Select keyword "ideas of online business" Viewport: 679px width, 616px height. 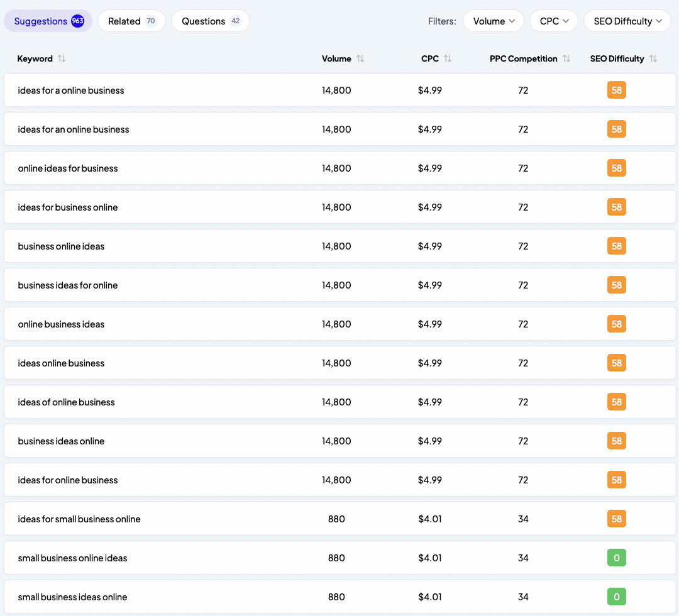click(x=66, y=402)
